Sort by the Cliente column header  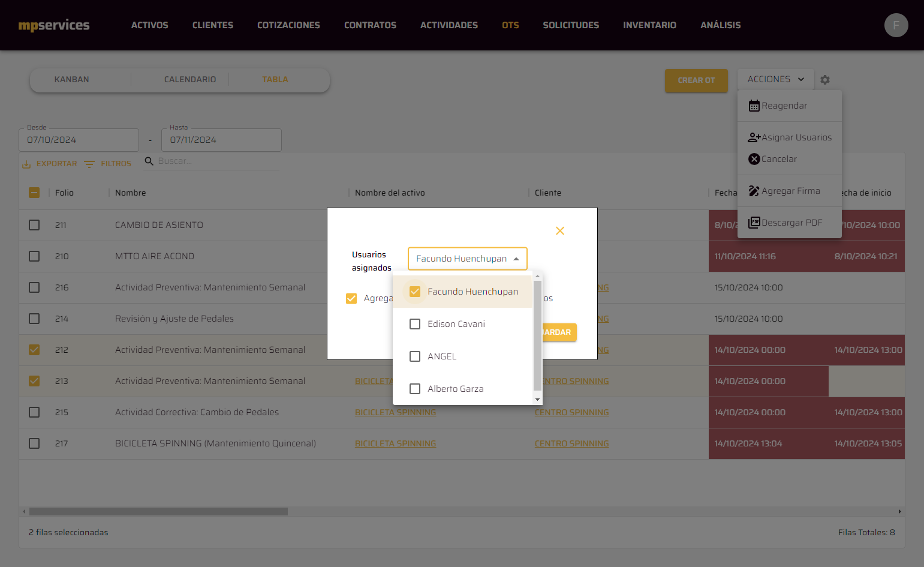548,193
